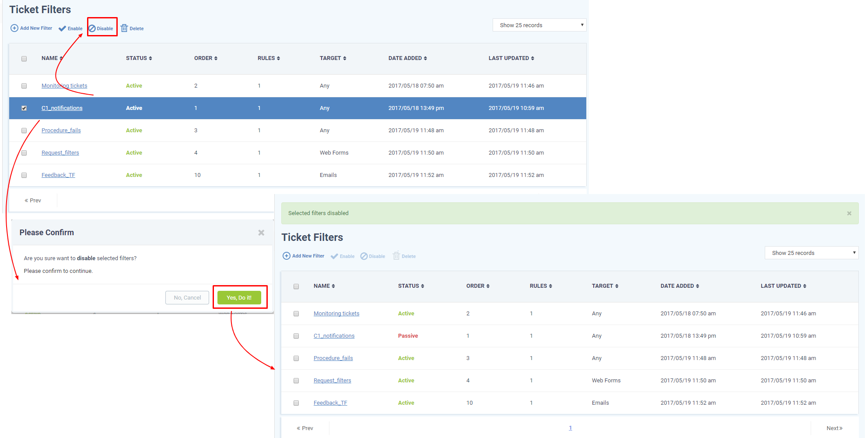
Task: Sort top table by STATUS
Action: tap(139, 58)
